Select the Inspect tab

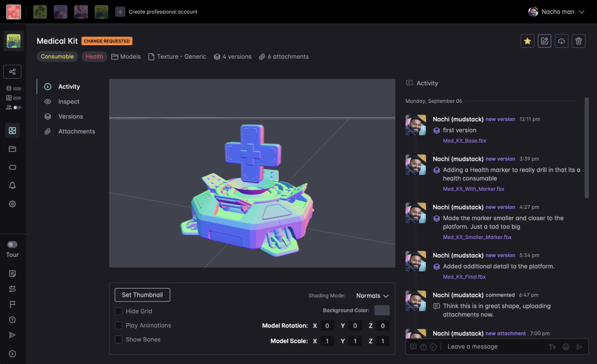pos(68,102)
